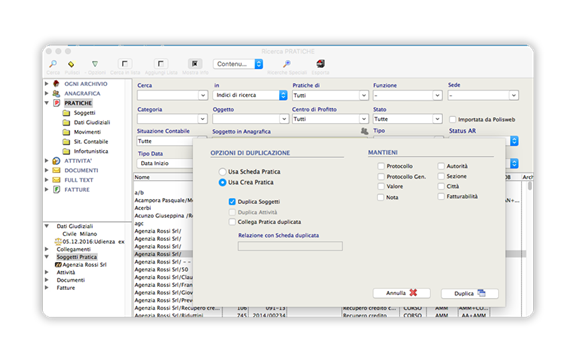
Task: Check the Valore checkbox
Action: 381,186
